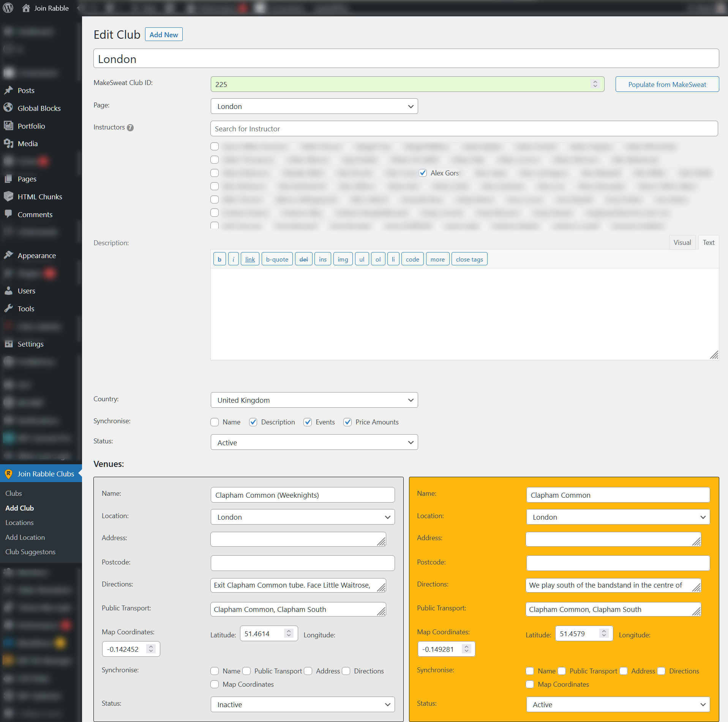The width and height of the screenshot is (728, 722).
Task: Uncheck the Alex Gors instructor checkbox
Action: coord(423,173)
